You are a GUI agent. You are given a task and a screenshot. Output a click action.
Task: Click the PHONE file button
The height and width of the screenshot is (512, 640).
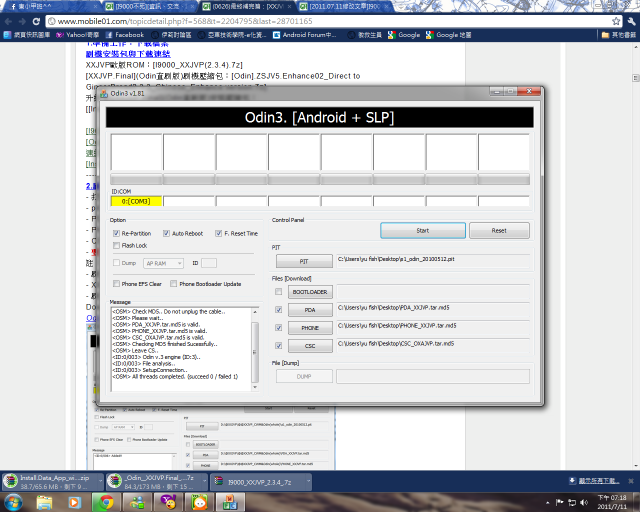310,328
